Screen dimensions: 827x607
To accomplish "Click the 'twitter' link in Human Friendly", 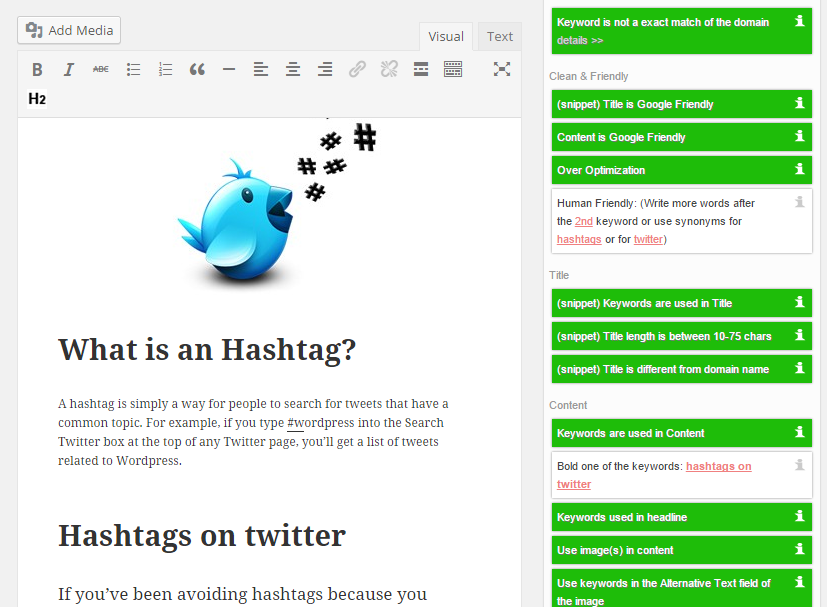I will (x=648, y=239).
